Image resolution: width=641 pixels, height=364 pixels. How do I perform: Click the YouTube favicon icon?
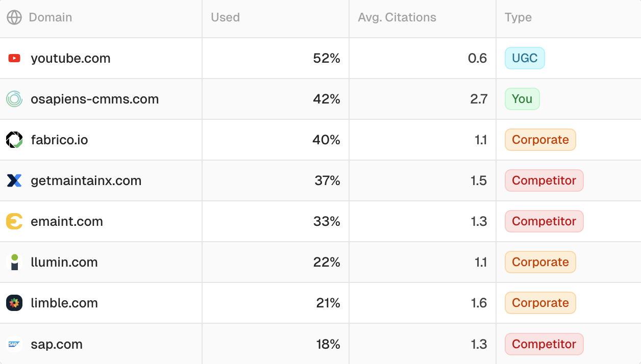point(14,58)
